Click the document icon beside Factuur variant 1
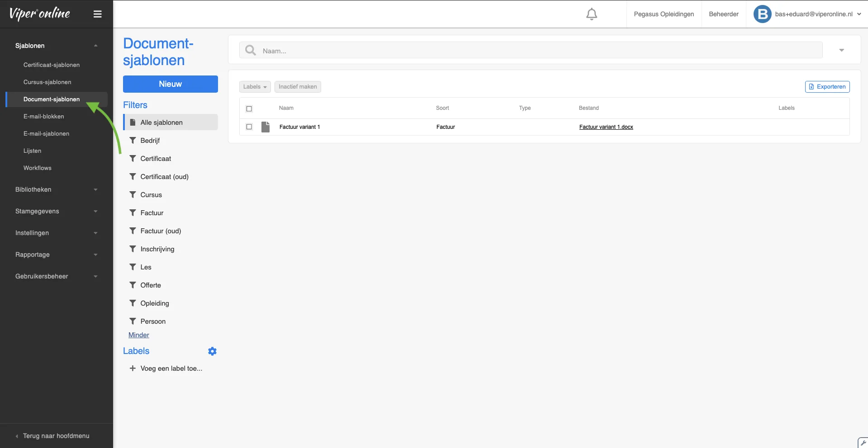Viewport: 868px width, 448px height. pyautogui.click(x=266, y=127)
